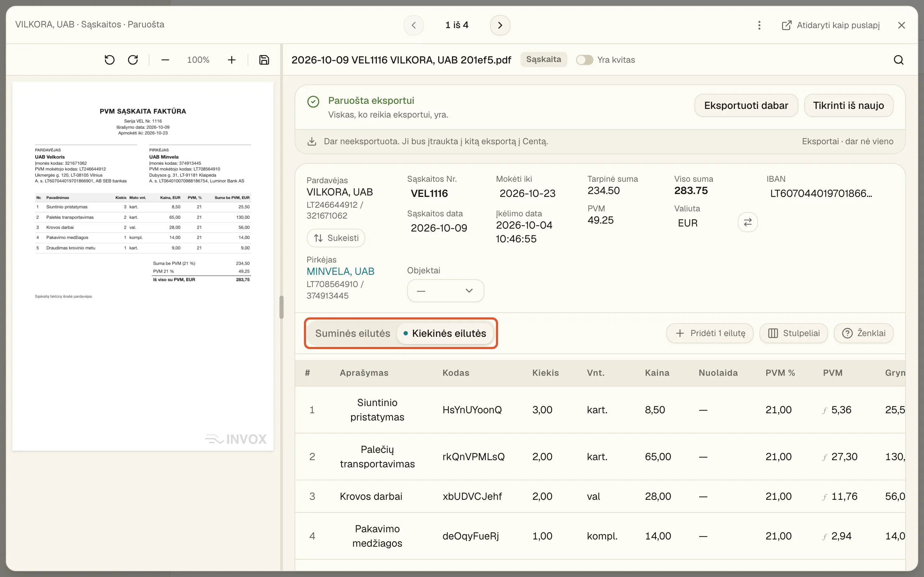Open the Stulpeliai columns chooser

(x=793, y=333)
